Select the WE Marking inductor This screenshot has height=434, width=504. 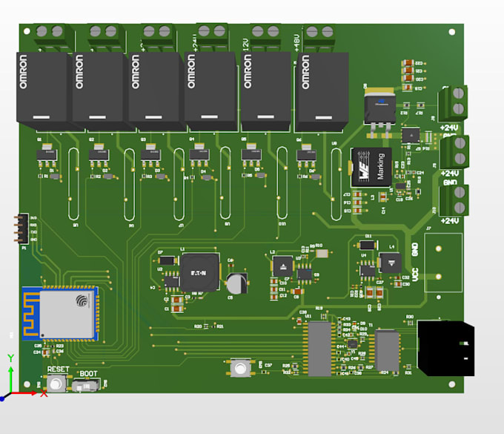tap(371, 167)
